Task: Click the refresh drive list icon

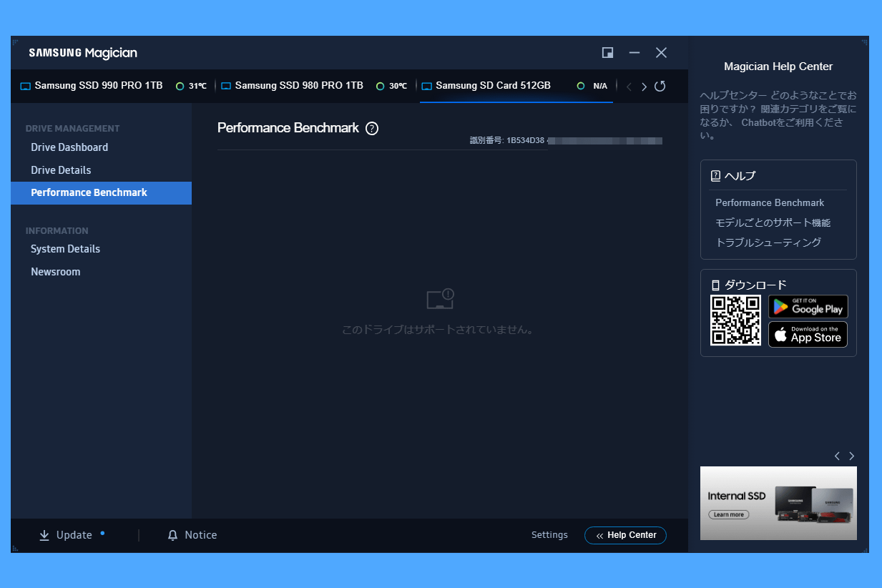Action: pyautogui.click(x=660, y=87)
